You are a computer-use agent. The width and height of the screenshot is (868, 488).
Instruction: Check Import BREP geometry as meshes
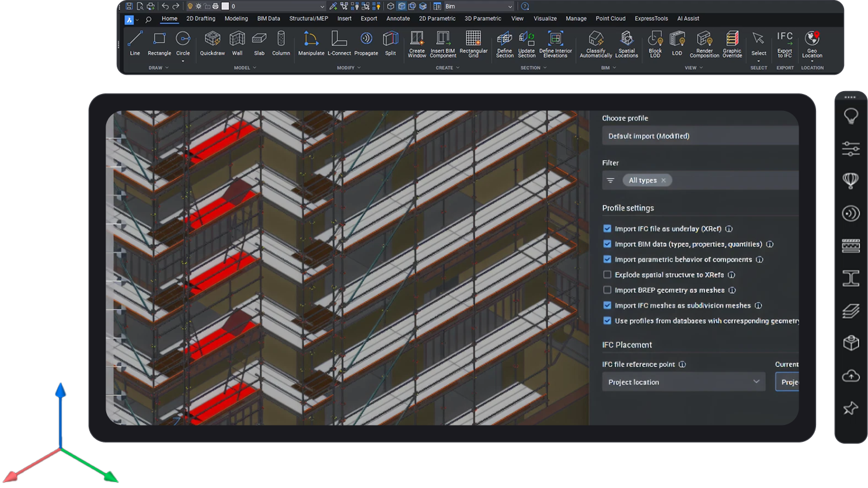click(x=607, y=290)
